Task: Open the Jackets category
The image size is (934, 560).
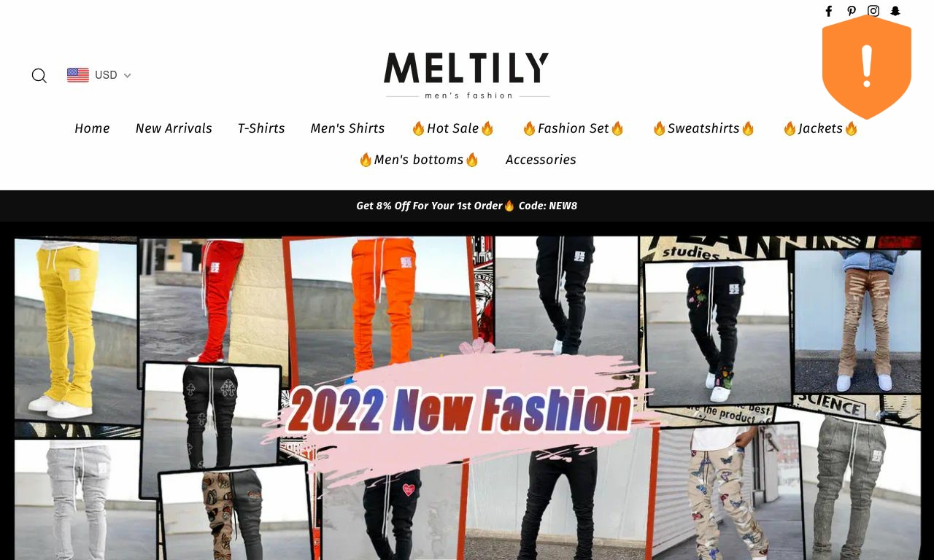Action: pyautogui.click(x=820, y=128)
